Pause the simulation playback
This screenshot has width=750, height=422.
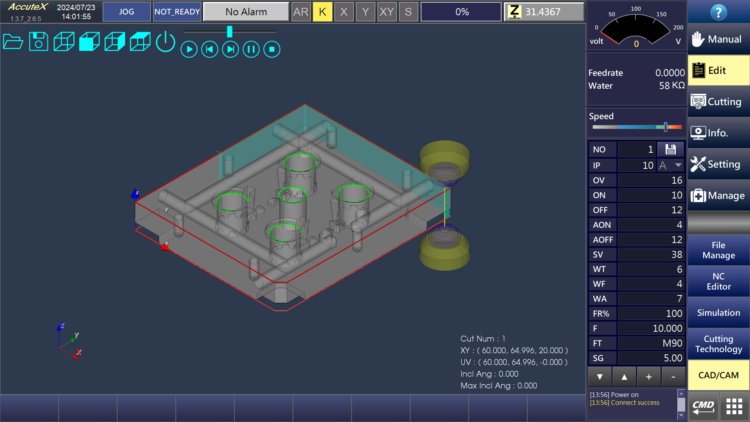click(251, 49)
